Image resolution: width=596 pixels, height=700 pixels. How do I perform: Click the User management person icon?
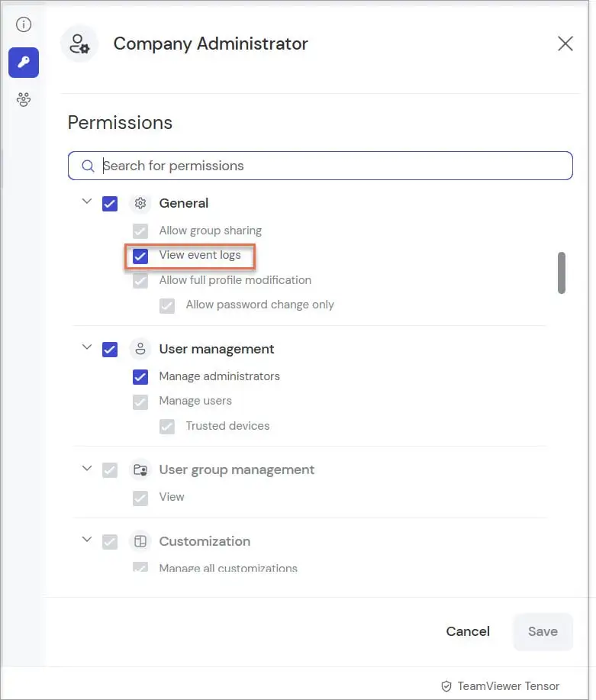coord(140,349)
